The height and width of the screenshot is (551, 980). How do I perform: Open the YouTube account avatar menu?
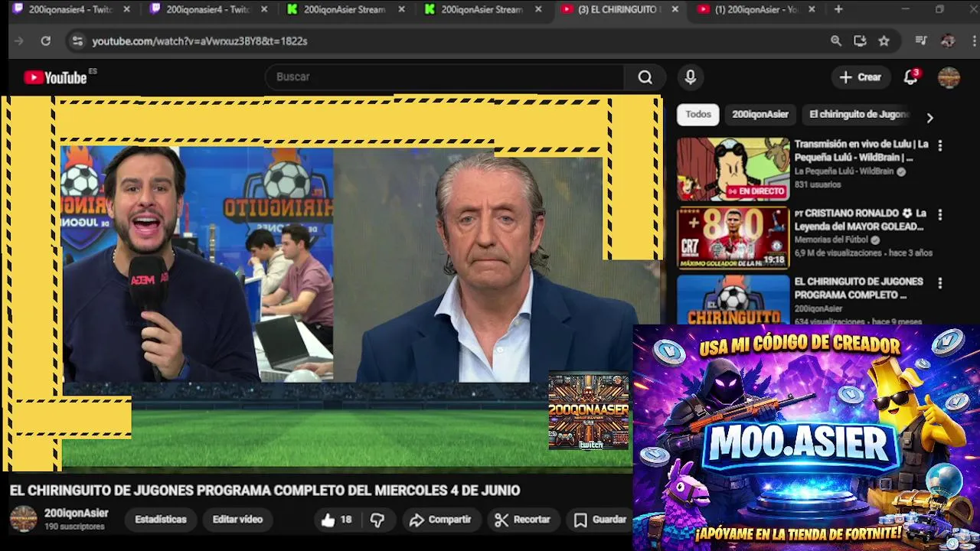point(949,77)
